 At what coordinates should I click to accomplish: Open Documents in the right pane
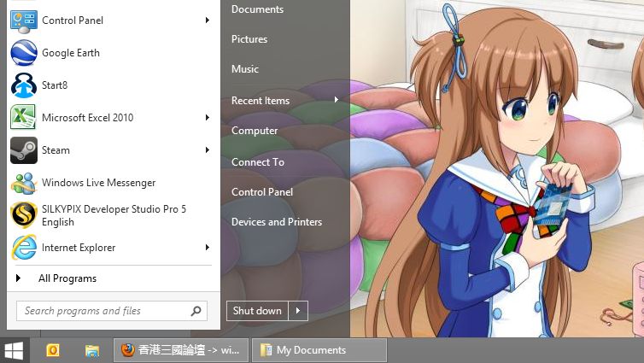click(x=258, y=9)
